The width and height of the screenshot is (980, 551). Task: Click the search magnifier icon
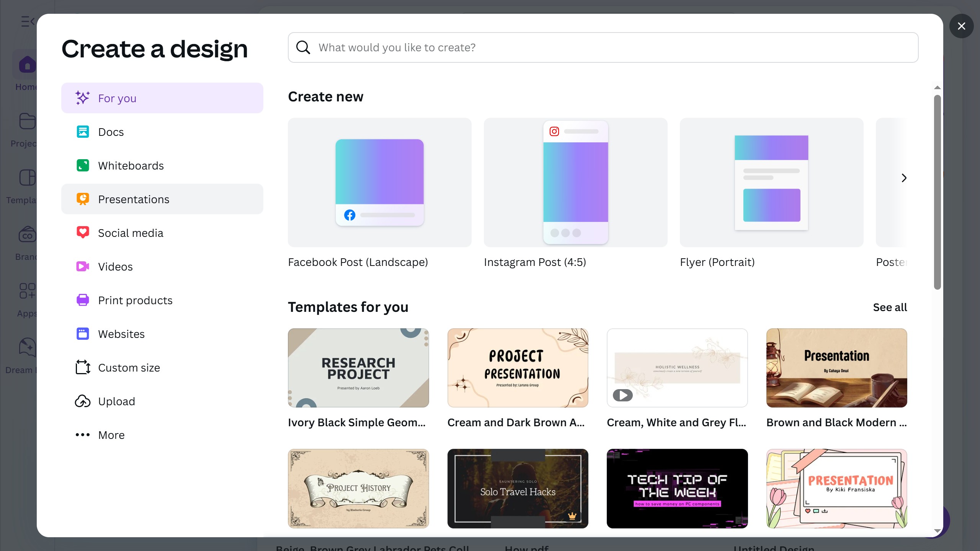(x=303, y=47)
